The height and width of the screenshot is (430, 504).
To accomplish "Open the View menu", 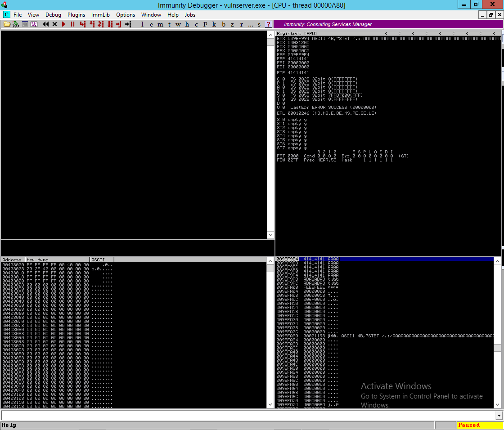I will (x=33, y=15).
